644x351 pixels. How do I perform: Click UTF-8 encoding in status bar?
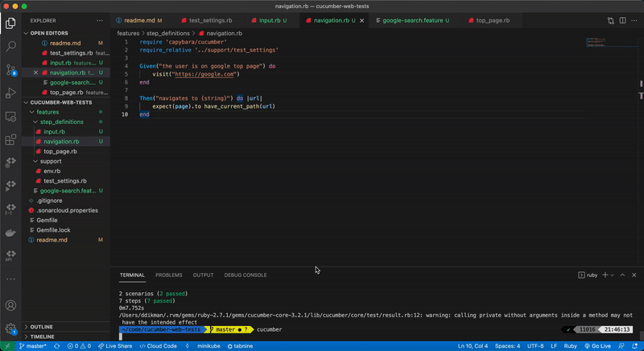click(535, 346)
